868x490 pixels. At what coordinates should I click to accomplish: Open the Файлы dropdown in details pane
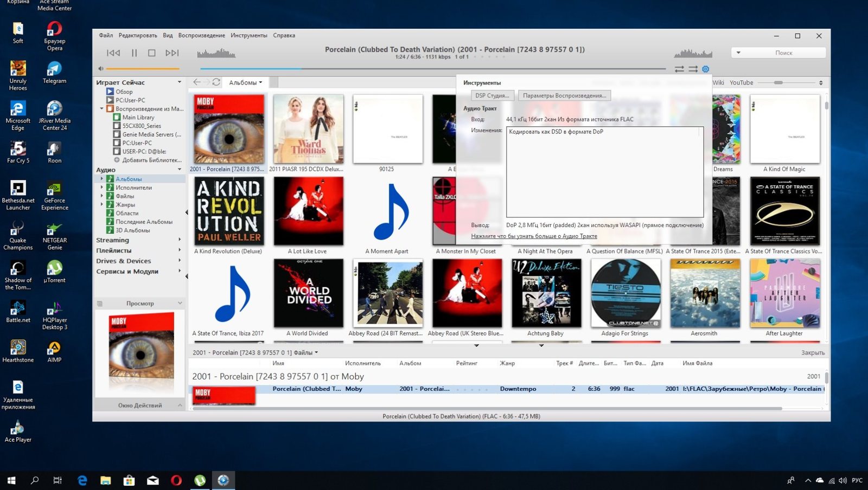coord(306,352)
